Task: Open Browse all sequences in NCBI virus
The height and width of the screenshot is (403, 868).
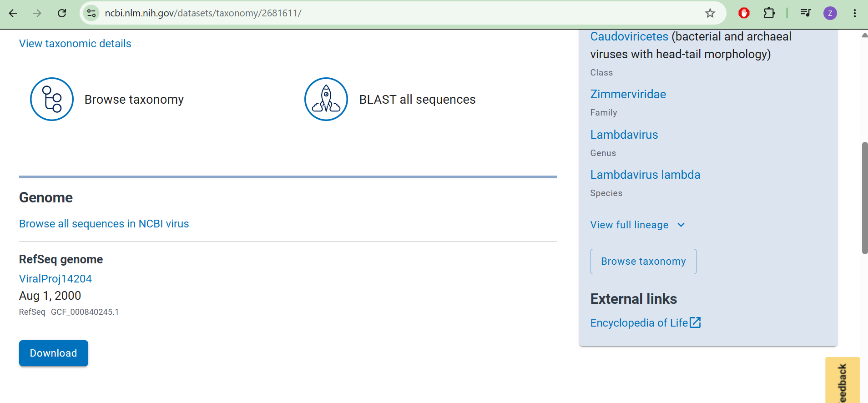Action: [x=104, y=224]
